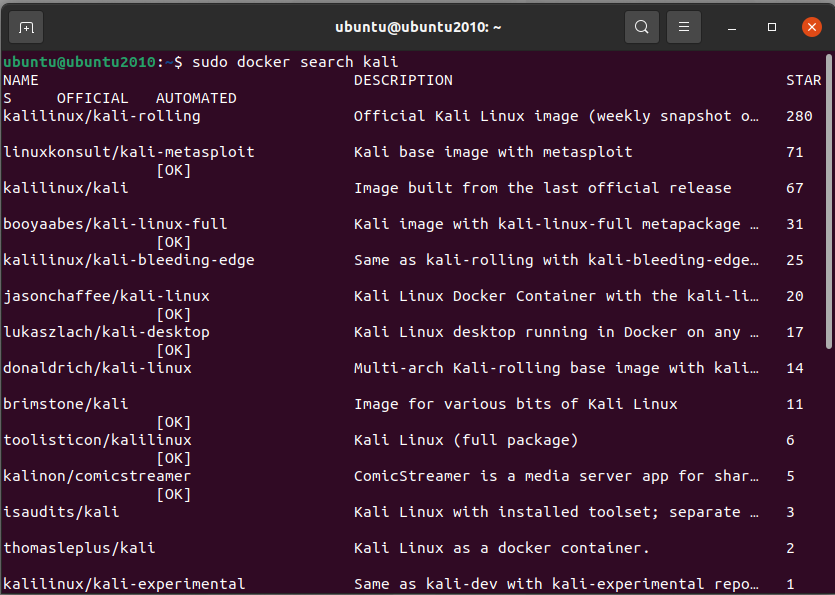Click the kalilinux/kali image name
The width and height of the screenshot is (835, 595).
(x=66, y=188)
